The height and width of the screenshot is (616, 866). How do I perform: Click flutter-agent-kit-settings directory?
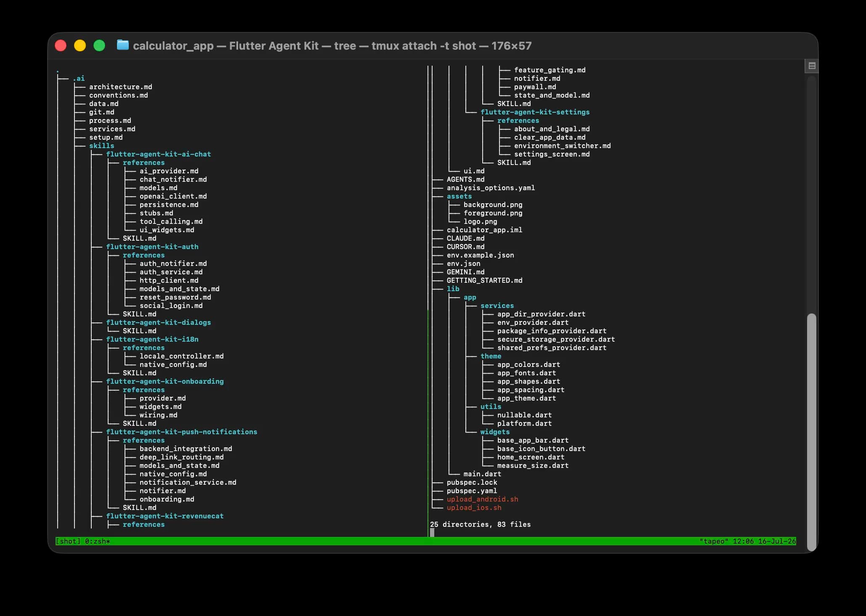[x=535, y=112]
